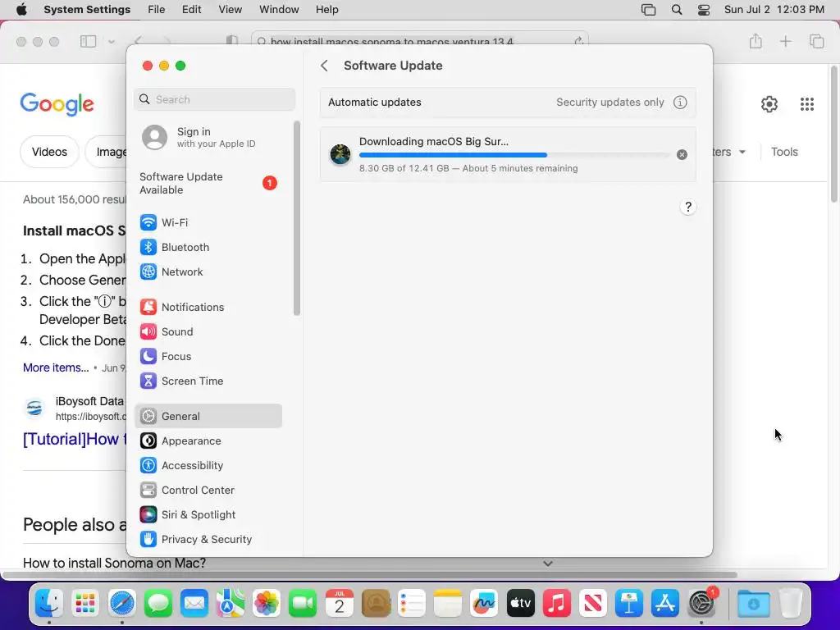The height and width of the screenshot is (630, 840).
Task: Open a new tab in Safari
Action: click(x=785, y=41)
